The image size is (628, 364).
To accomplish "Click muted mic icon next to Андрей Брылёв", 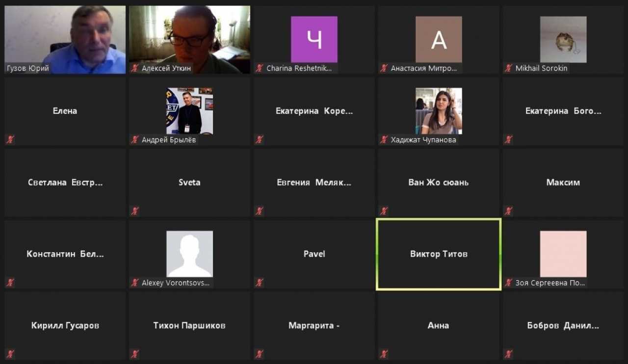I will coord(135,140).
